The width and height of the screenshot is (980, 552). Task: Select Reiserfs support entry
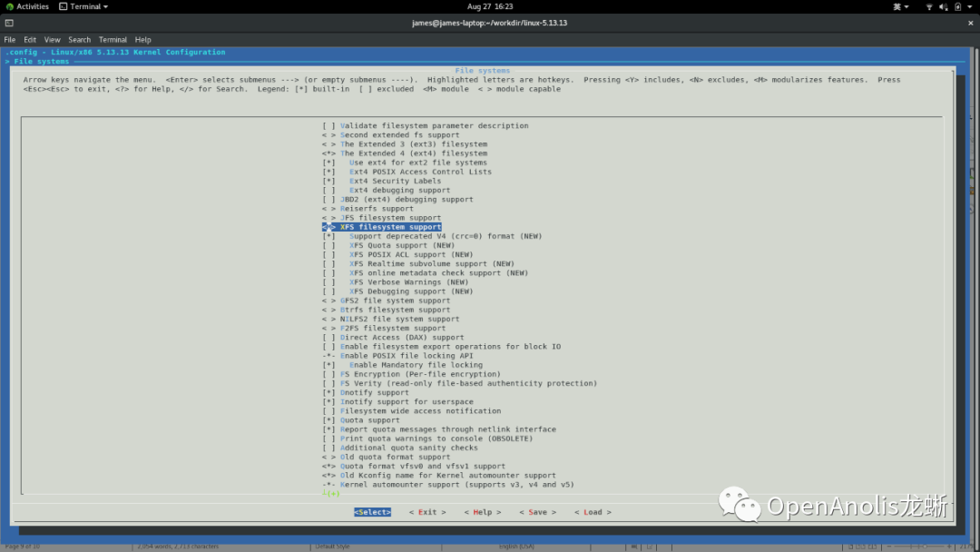[367, 208]
